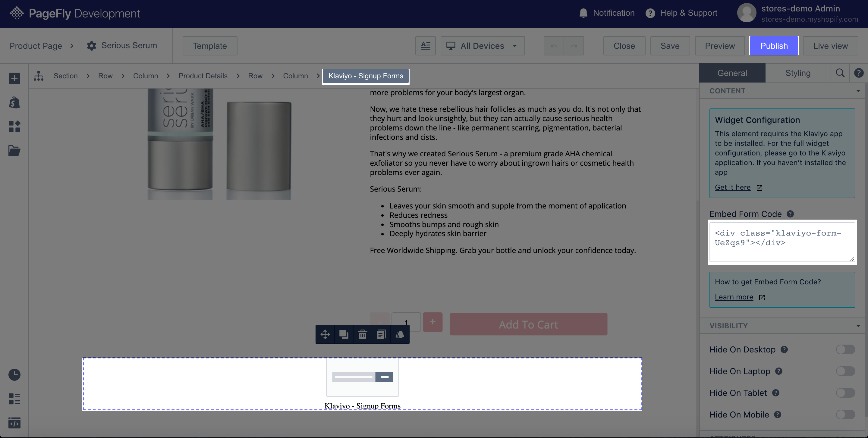The height and width of the screenshot is (438, 868).
Task: Click the Save button
Action: 669,46
